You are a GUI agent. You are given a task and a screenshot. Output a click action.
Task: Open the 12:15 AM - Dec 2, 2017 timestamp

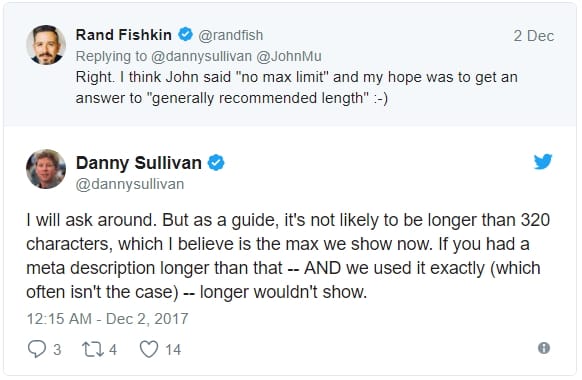tap(107, 319)
